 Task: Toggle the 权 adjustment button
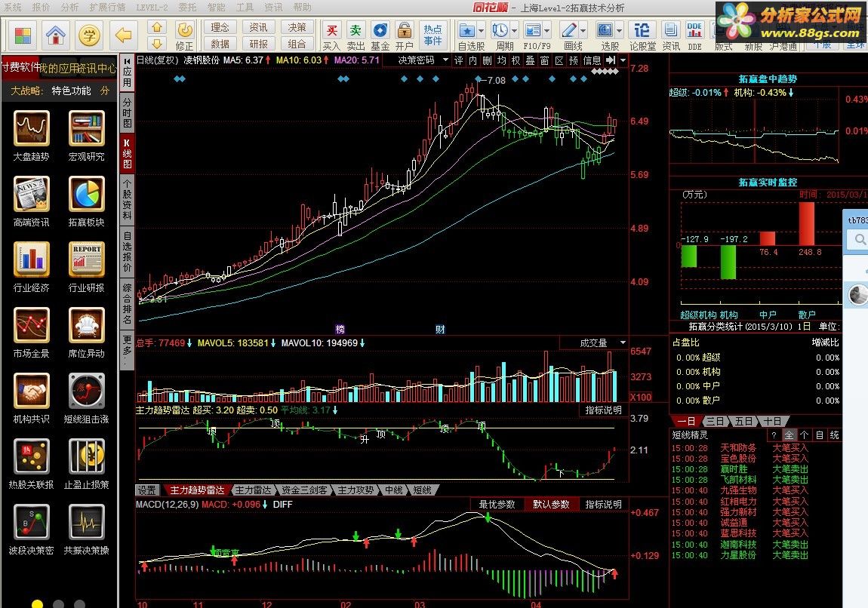coord(516,60)
